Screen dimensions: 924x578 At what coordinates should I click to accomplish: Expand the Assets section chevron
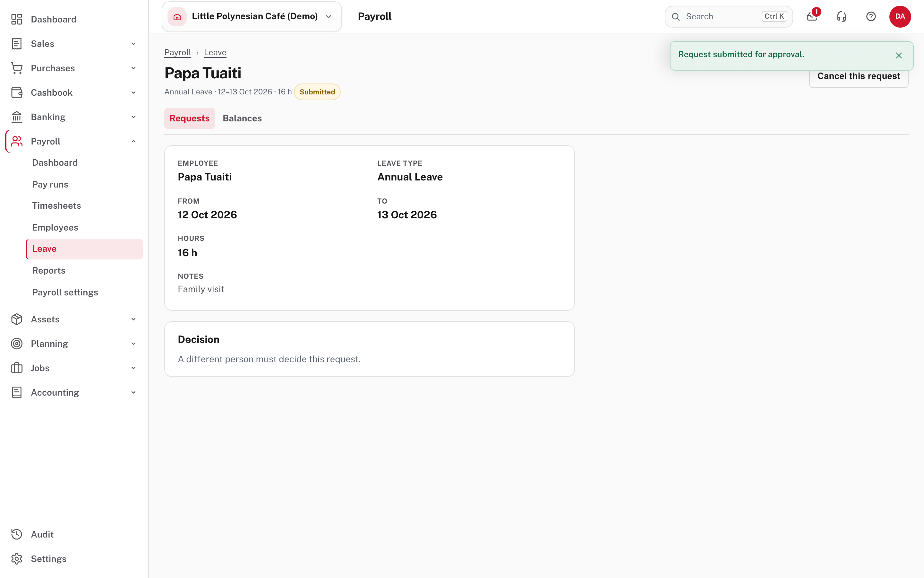click(133, 319)
